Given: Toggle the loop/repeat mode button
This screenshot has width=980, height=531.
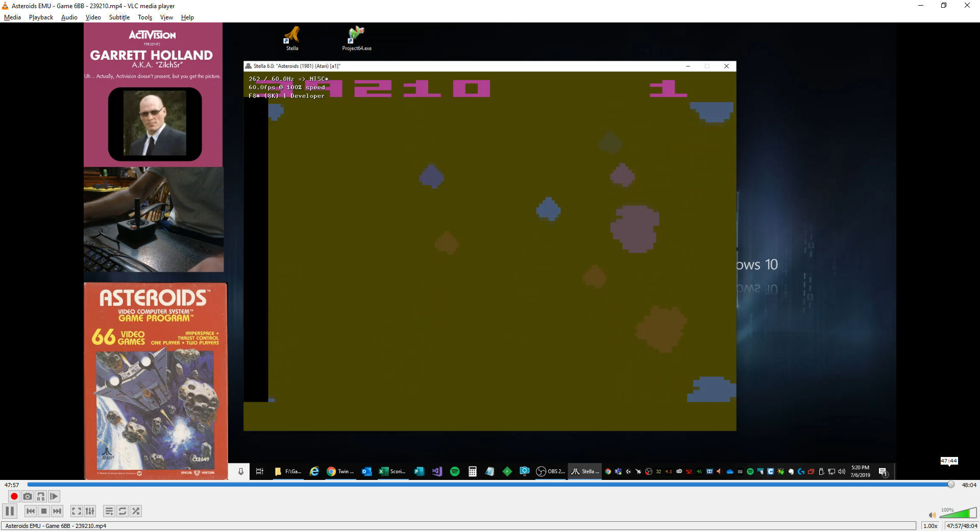Looking at the screenshot, I should click(x=122, y=511).
